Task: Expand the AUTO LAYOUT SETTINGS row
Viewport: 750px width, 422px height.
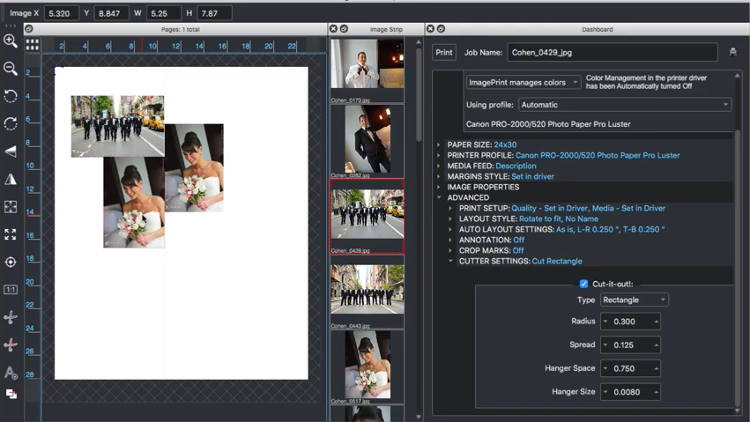Action: point(450,229)
